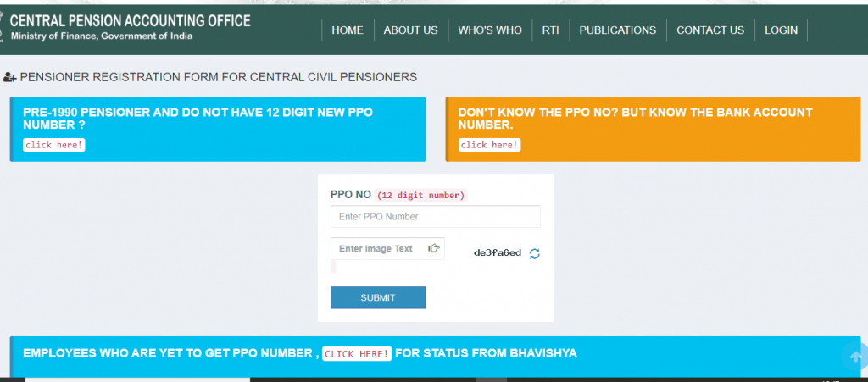Image resolution: width=868 pixels, height=382 pixels.
Task: Open the HOME menu item
Action: [x=348, y=30]
